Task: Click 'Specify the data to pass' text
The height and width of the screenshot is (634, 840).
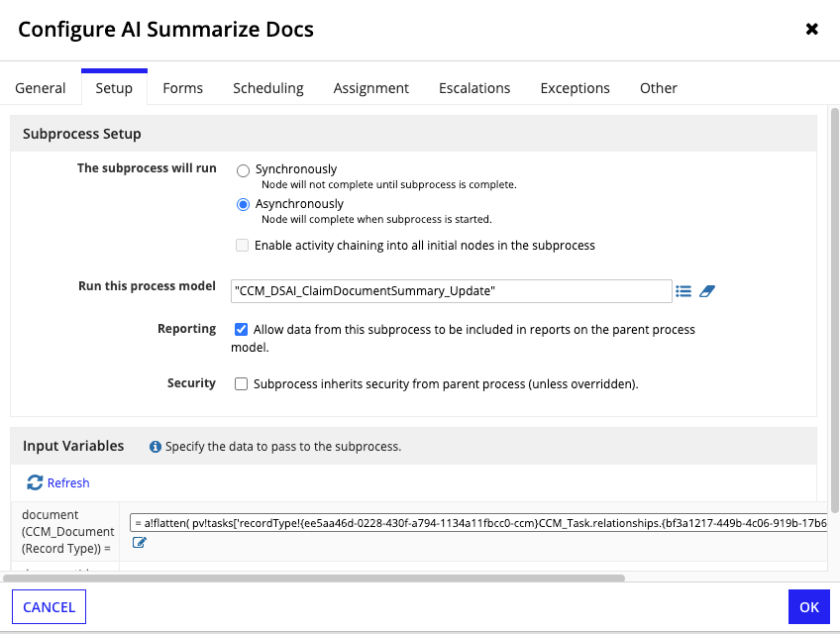Action: point(283,447)
